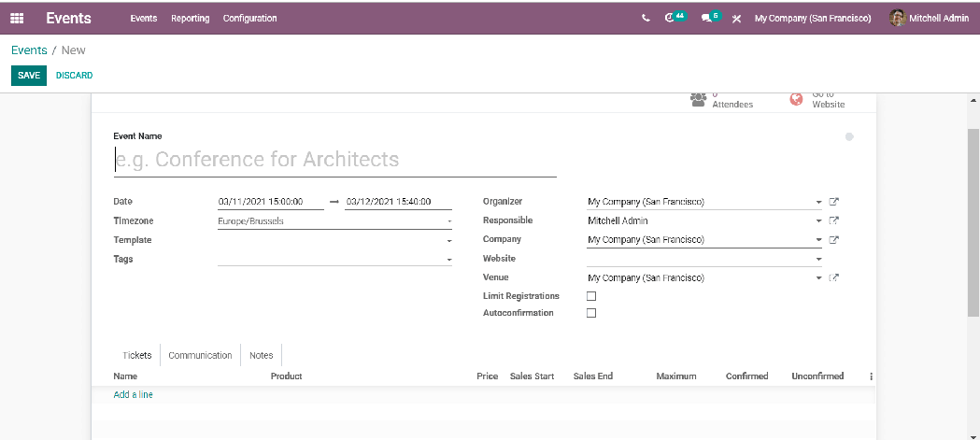The width and height of the screenshot is (980, 440).
Task: Expand the Template dropdown
Action: 448,241
